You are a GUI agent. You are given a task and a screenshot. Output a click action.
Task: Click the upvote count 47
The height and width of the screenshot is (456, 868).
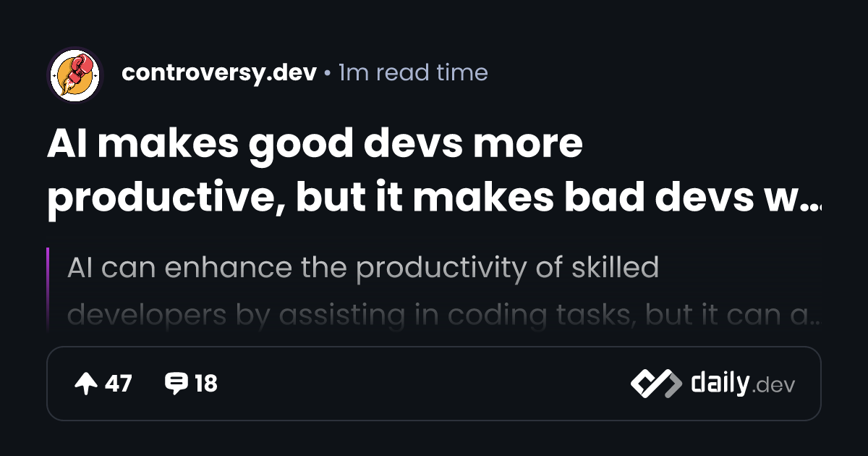119,384
